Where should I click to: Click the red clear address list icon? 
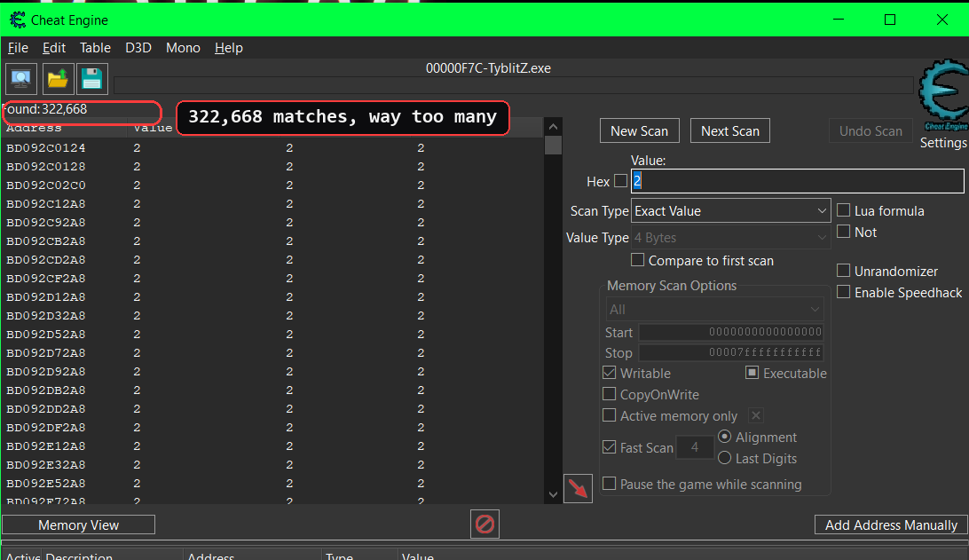tap(484, 525)
